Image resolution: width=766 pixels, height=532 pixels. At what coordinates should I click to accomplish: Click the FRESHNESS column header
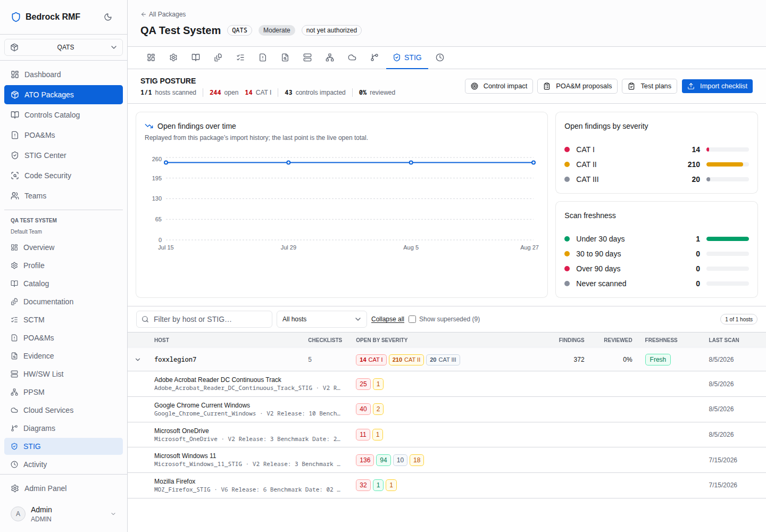661,340
